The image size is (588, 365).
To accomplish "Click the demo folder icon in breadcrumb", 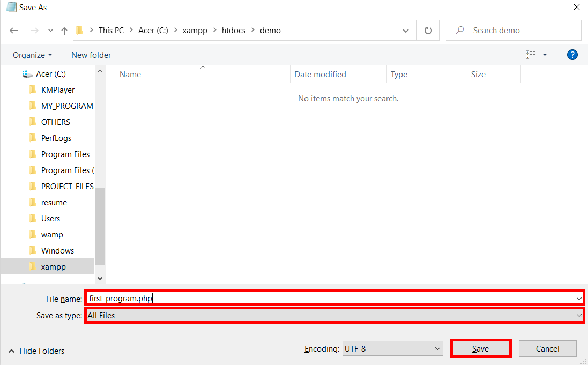I will [80, 30].
